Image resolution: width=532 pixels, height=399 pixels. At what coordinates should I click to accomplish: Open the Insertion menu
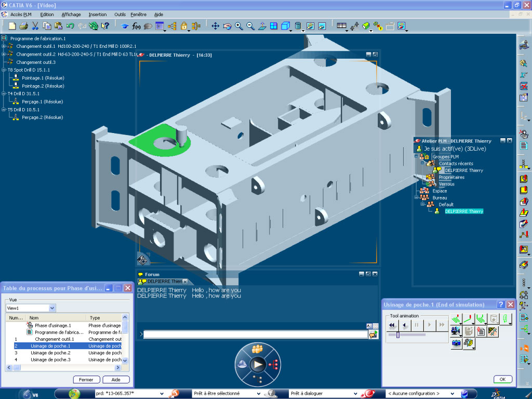click(x=97, y=15)
